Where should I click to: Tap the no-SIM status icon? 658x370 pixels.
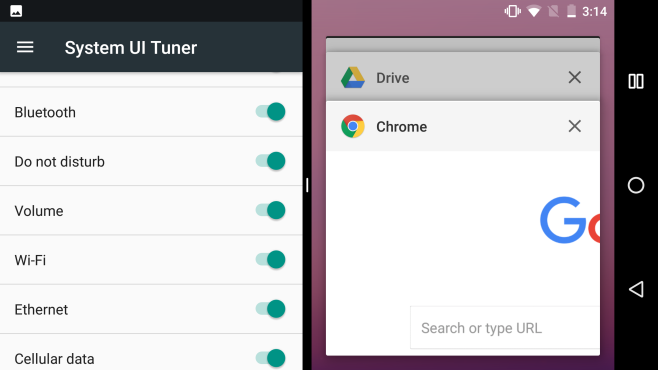pos(554,11)
